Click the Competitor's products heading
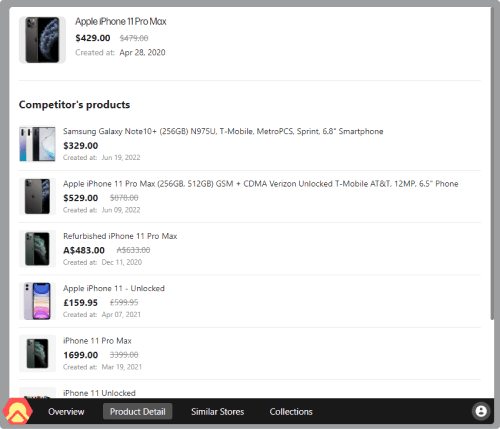 click(x=74, y=105)
